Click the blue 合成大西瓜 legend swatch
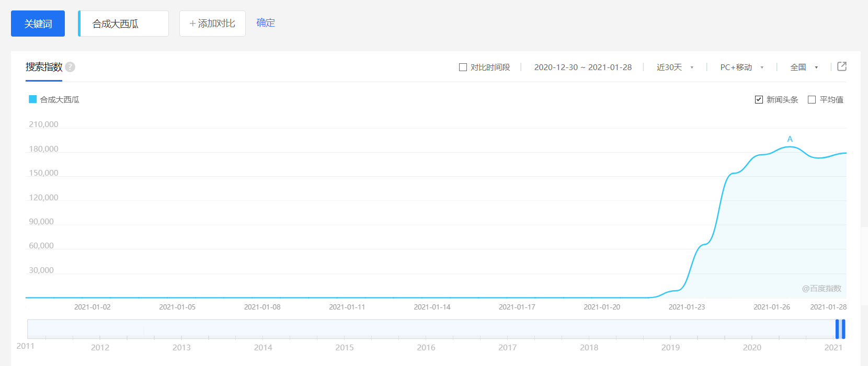 (x=32, y=99)
